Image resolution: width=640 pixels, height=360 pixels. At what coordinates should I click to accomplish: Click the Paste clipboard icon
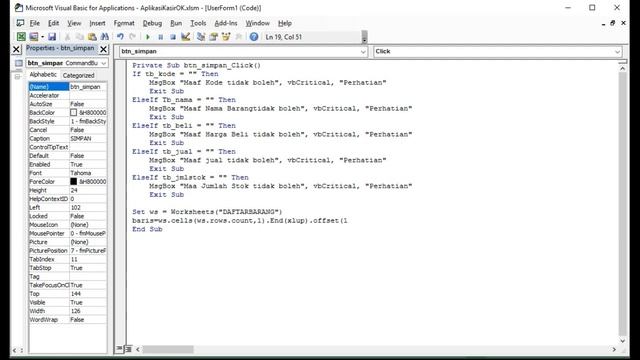tap(92, 37)
